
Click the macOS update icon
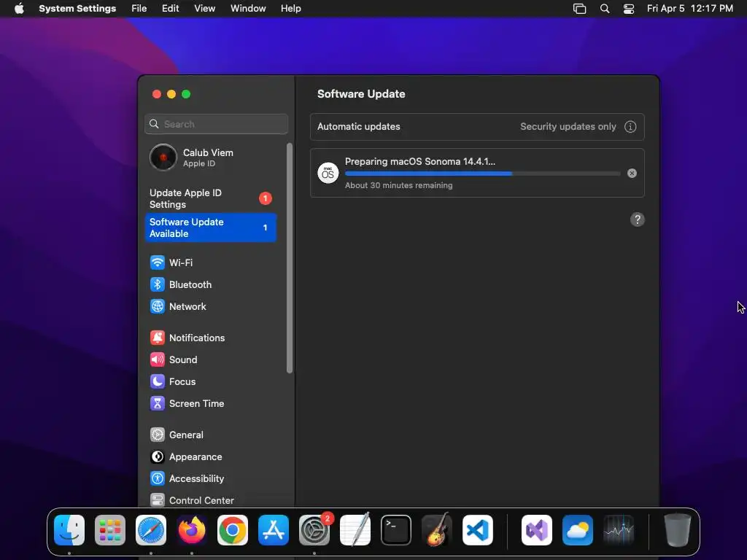(328, 173)
